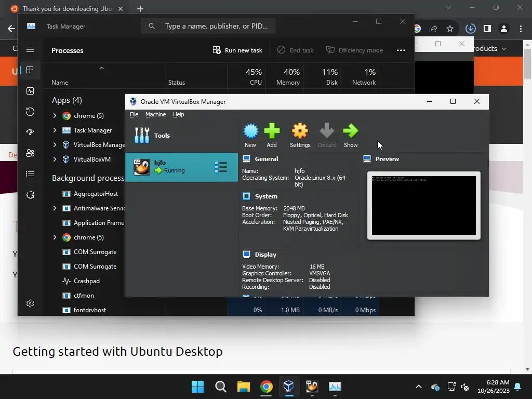Open File menu in VirtualBox Manager
Viewport: 532px width, 399px height.
click(x=134, y=114)
